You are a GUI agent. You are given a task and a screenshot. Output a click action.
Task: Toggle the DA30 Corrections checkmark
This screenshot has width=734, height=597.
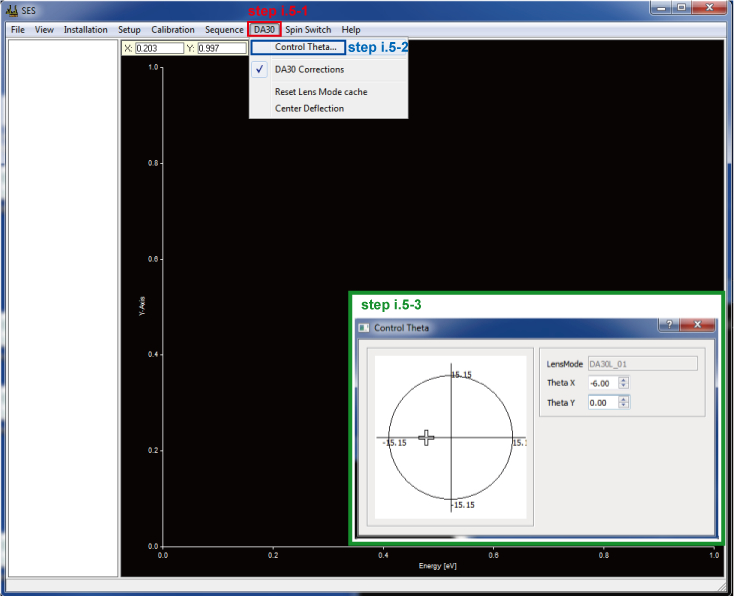[309, 70]
